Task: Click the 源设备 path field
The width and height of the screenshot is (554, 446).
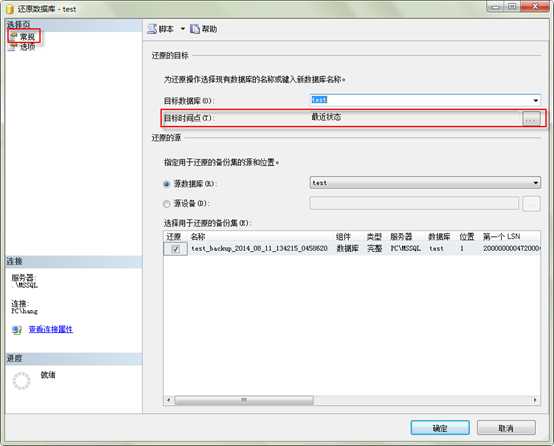Action: tap(414, 203)
